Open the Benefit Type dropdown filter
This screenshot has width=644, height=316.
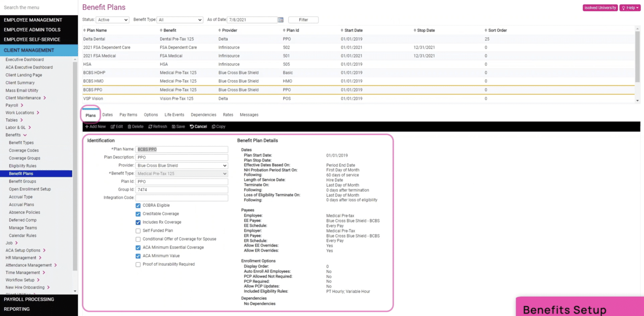click(180, 20)
